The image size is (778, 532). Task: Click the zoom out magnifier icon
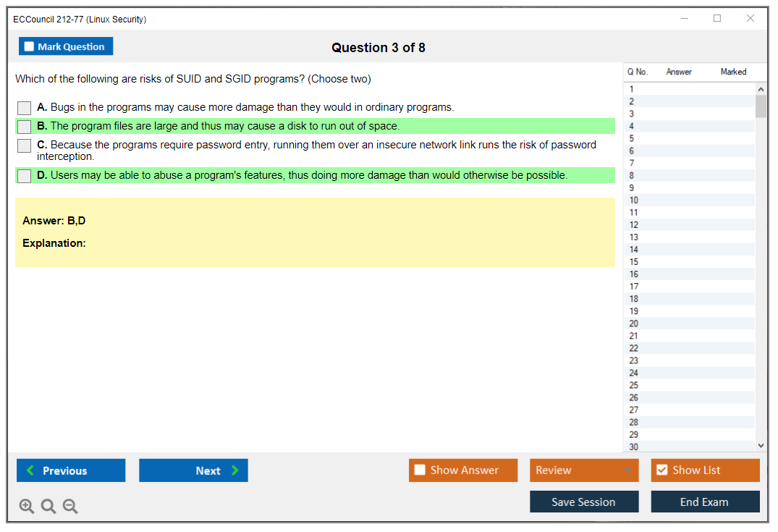(70, 507)
